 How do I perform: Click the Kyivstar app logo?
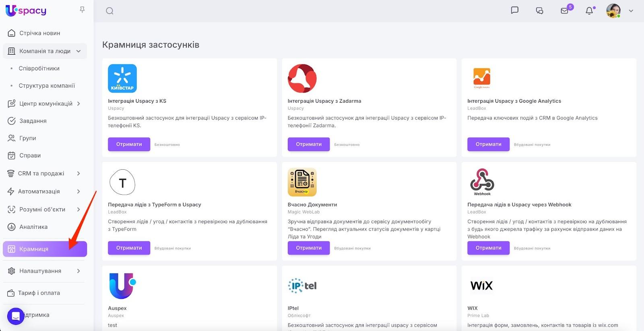coord(122,78)
